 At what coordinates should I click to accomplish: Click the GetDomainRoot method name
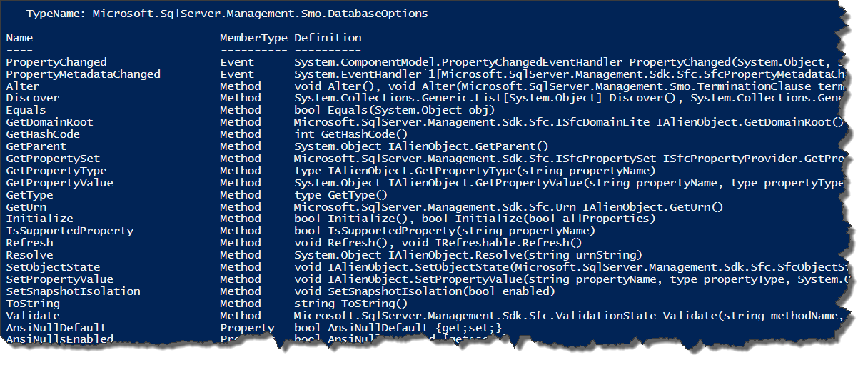(x=49, y=122)
